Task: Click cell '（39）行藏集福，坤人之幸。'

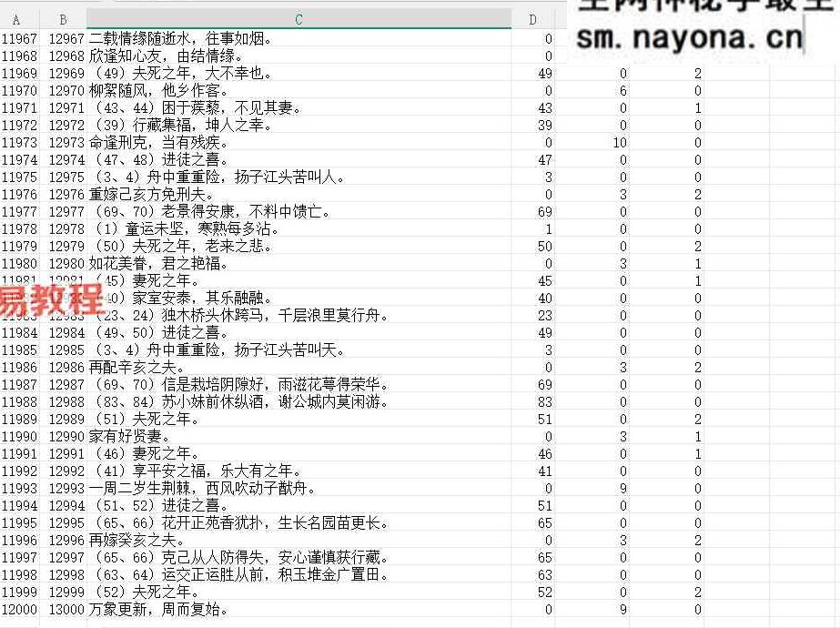Action: click(x=299, y=125)
